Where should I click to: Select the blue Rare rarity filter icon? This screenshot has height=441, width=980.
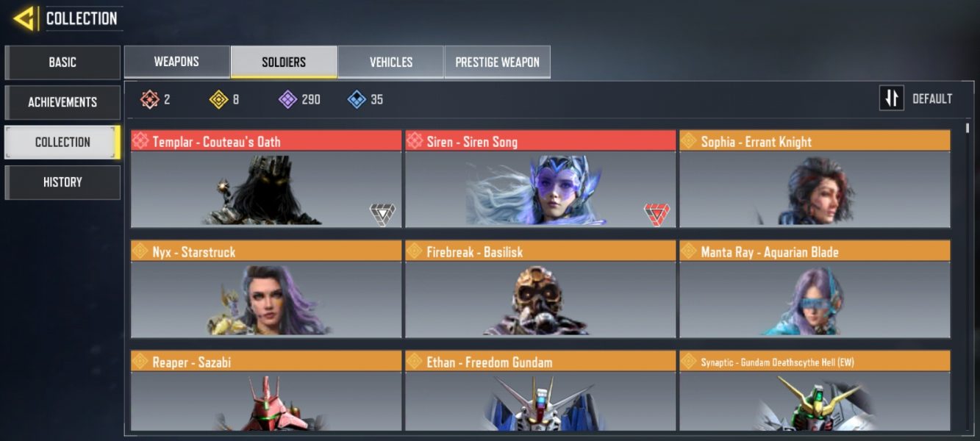click(x=357, y=99)
